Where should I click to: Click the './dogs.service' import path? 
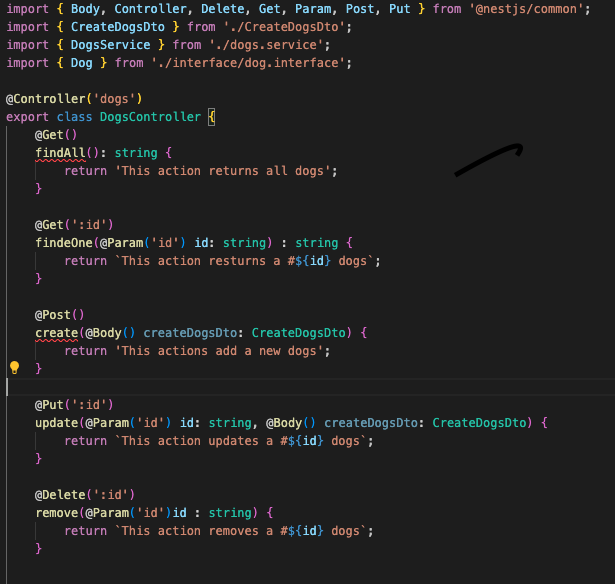(266, 45)
